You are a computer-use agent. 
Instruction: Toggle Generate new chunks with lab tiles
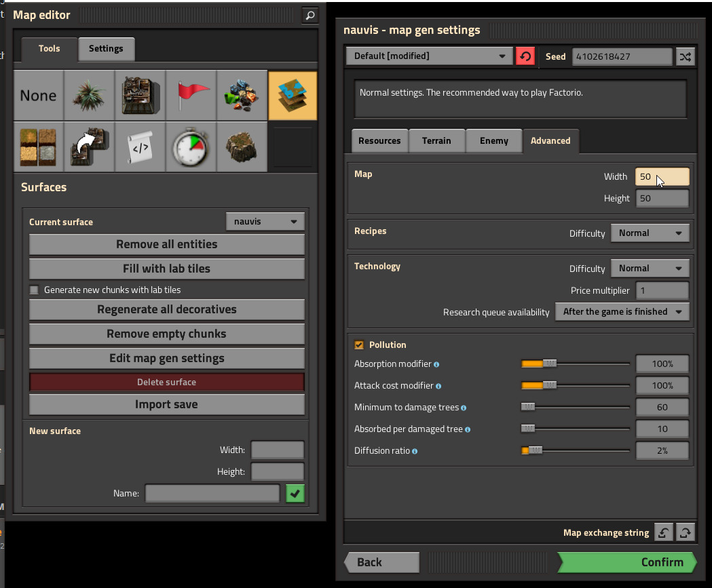(x=34, y=290)
